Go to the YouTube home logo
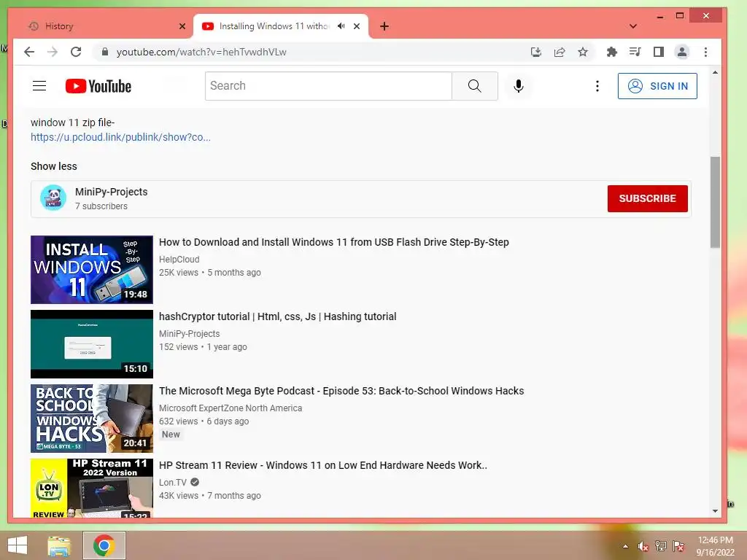Viewport: 747px width, 560px height. pos(98,86)
